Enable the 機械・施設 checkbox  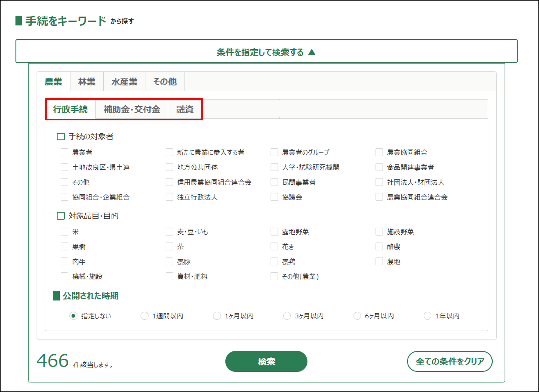point(64,276)
